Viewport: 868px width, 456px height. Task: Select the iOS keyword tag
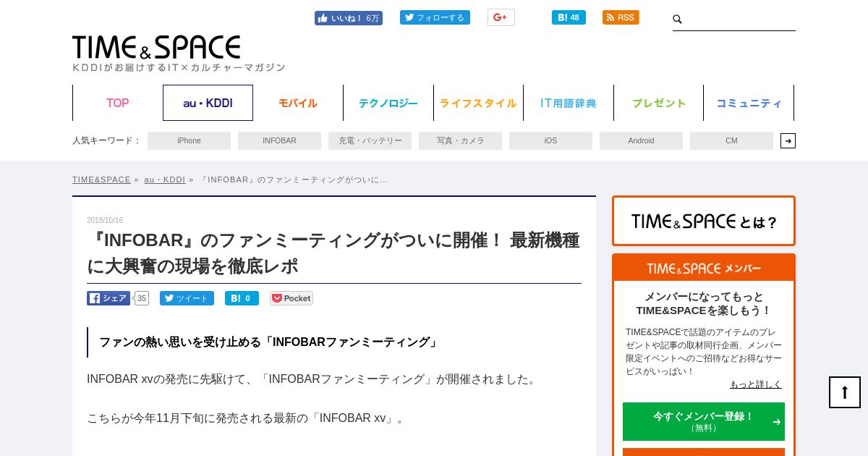pos(550,140)
